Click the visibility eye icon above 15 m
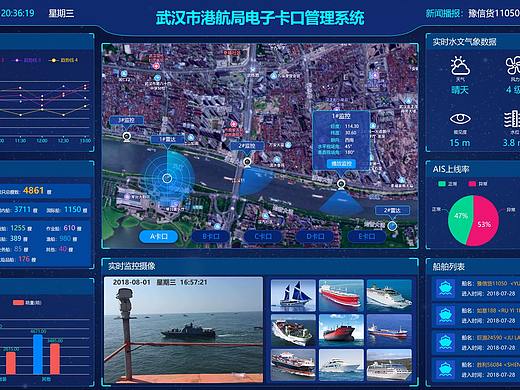Screen dimensions: 520x390 point(460,119)
